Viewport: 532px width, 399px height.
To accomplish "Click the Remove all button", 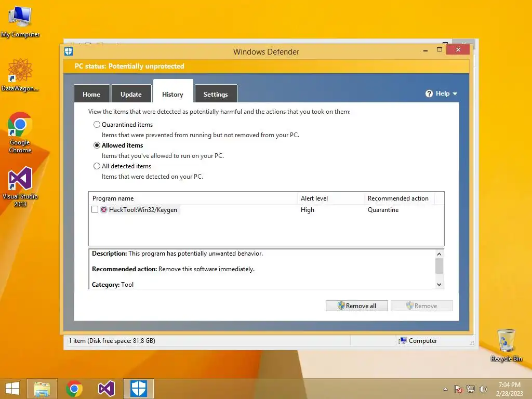I will [356, 305].
